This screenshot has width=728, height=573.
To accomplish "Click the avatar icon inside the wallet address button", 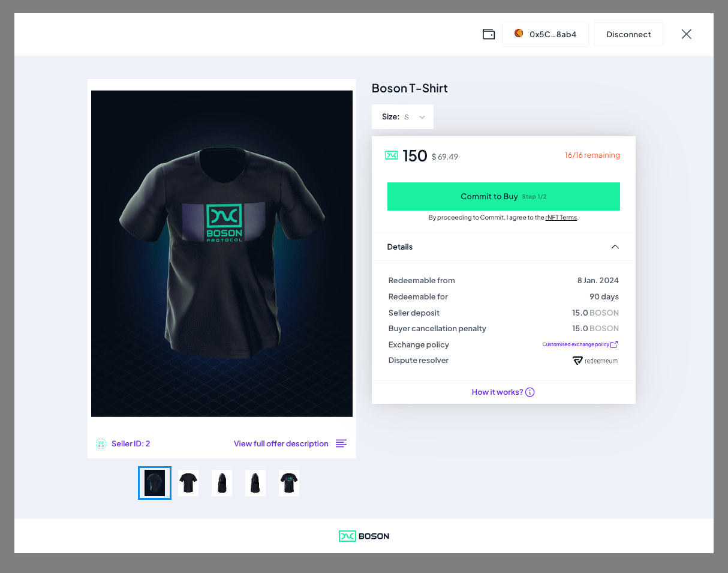I will [518, 34].
